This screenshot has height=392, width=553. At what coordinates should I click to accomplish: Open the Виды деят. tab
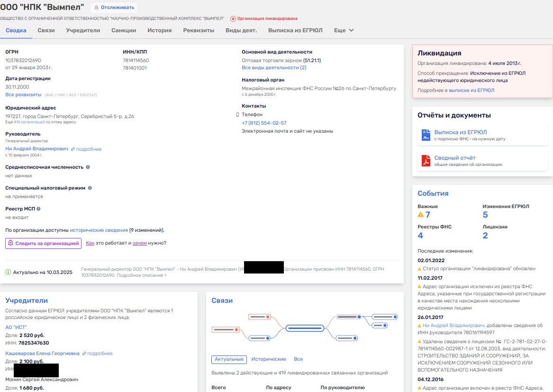click(x=241, y=30)
